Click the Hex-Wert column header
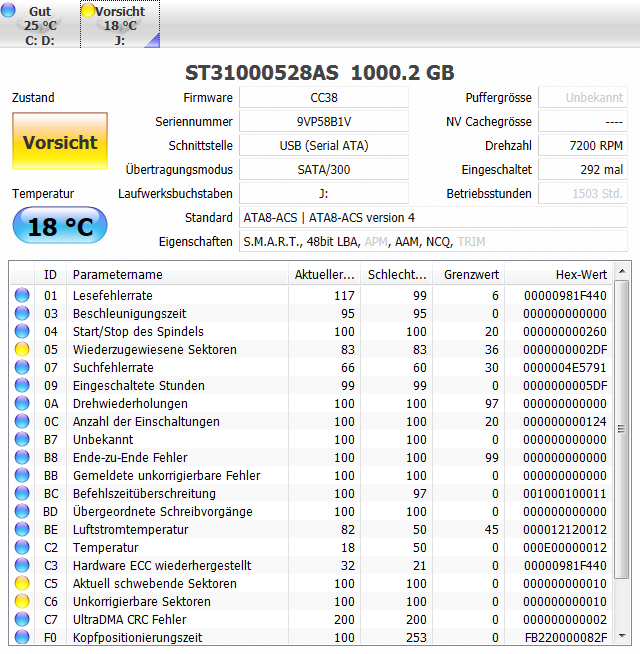The width and height of the screenshot is (640, 654). pyautogui.click(x=559, y=274)
